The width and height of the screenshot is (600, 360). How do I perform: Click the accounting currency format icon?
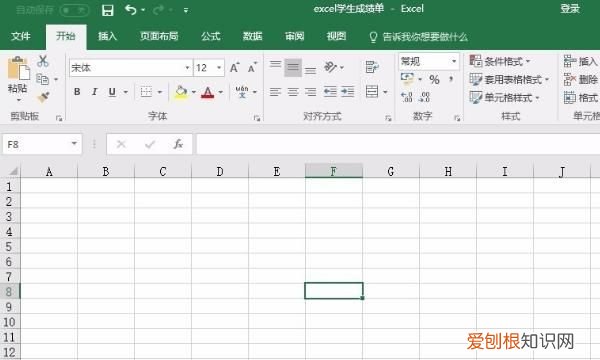[x=407, y=80]
